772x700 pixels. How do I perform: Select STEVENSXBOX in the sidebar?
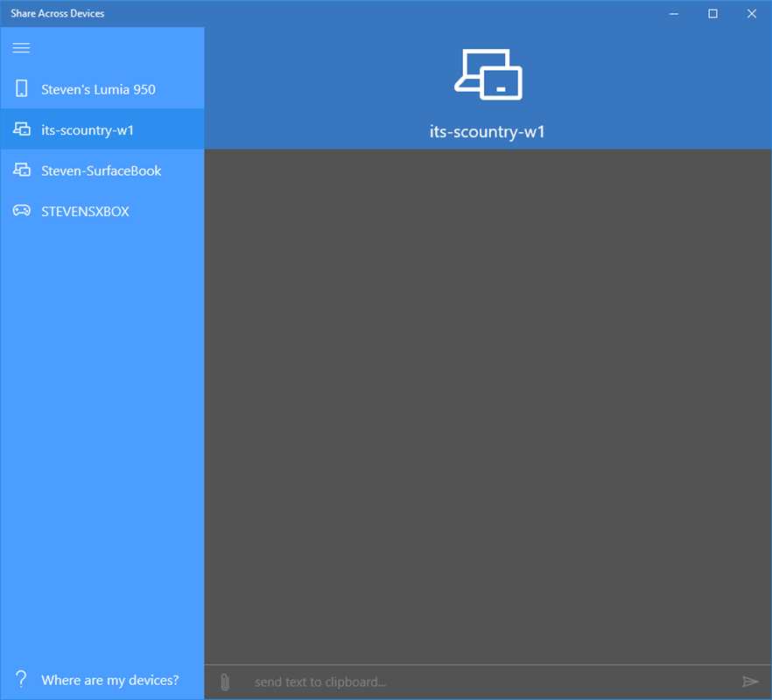point(85,211)
